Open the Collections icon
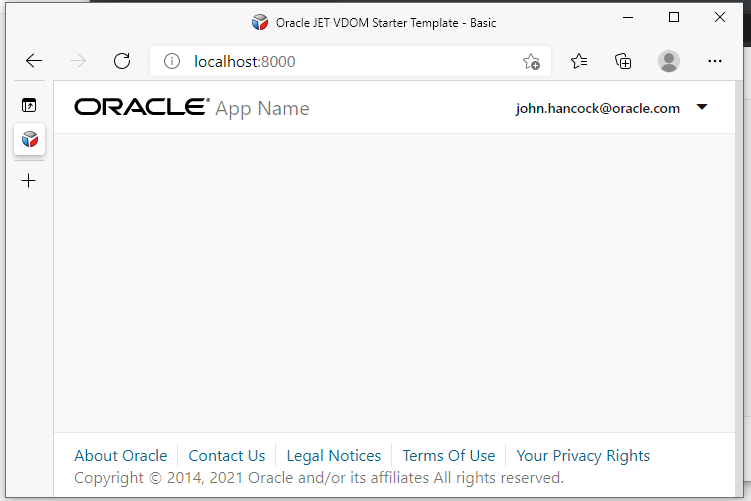The width and height of the screenshot is (751, 501). pyautogui.click(x=623, y=61)
